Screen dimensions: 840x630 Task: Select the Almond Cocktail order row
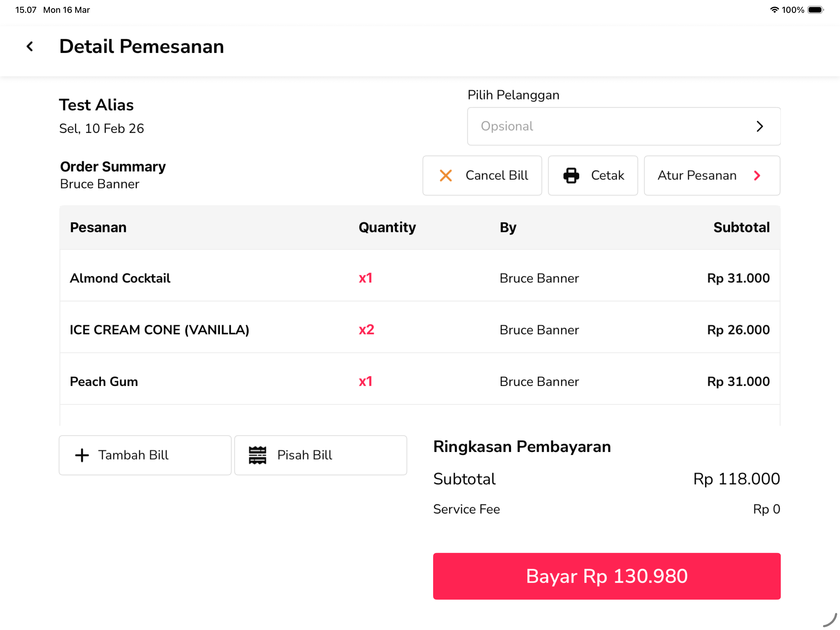point(420,278)
